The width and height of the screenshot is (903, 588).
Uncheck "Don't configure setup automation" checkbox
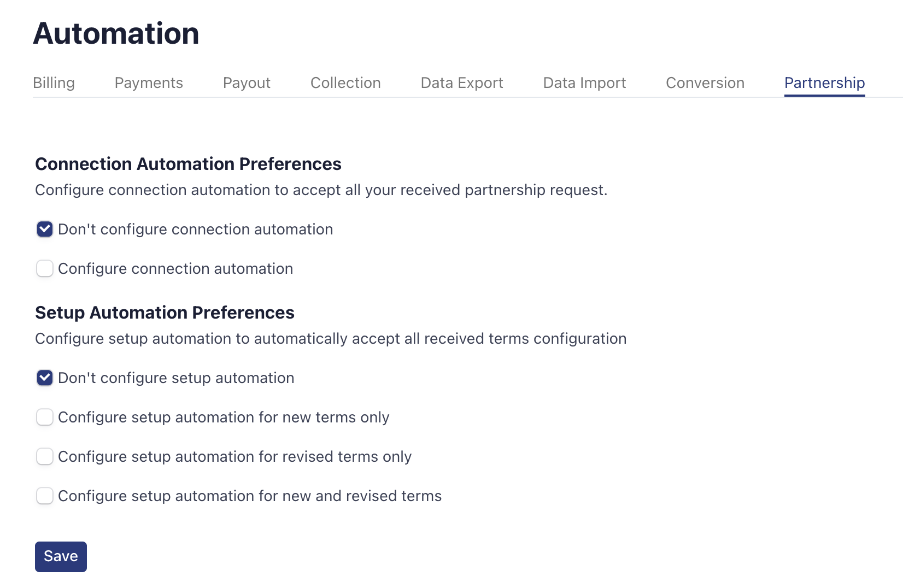pyautogui.click(x=45, y=378)
